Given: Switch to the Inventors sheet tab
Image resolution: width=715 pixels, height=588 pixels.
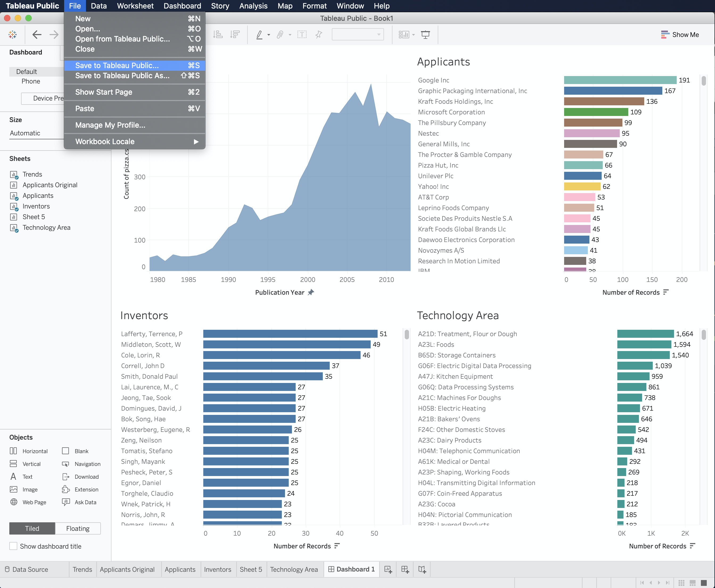Looking at the screenshot, I should 218,569.
